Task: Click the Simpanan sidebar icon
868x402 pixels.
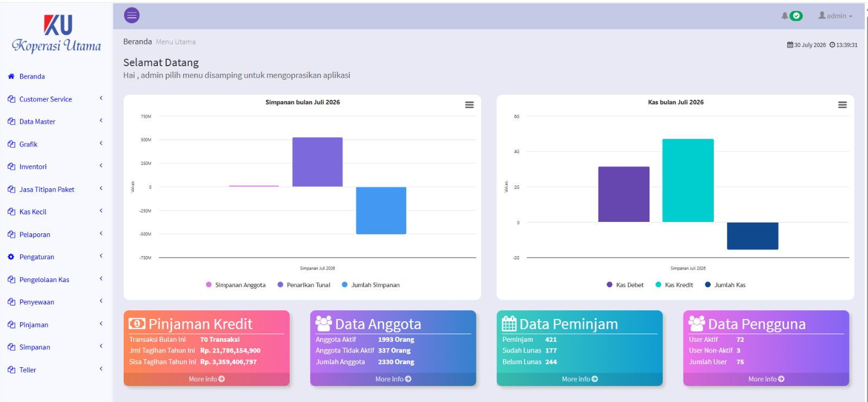Action: (x=11, y=347)
